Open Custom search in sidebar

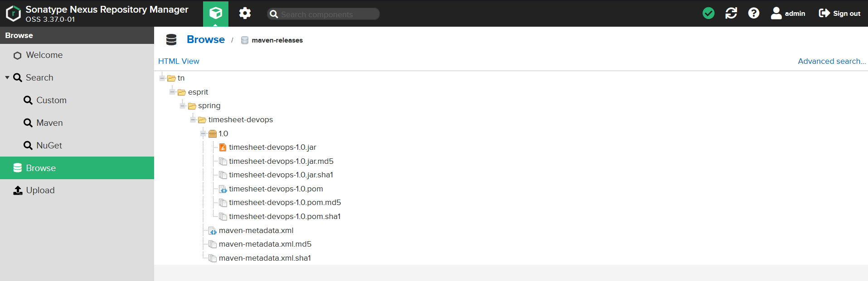click(x=77, y=100)
